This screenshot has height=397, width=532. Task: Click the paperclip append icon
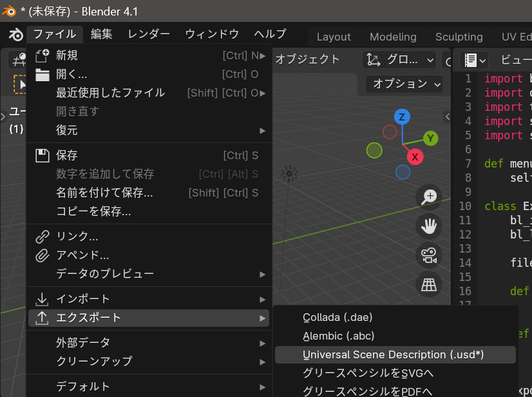coord(42,256)
